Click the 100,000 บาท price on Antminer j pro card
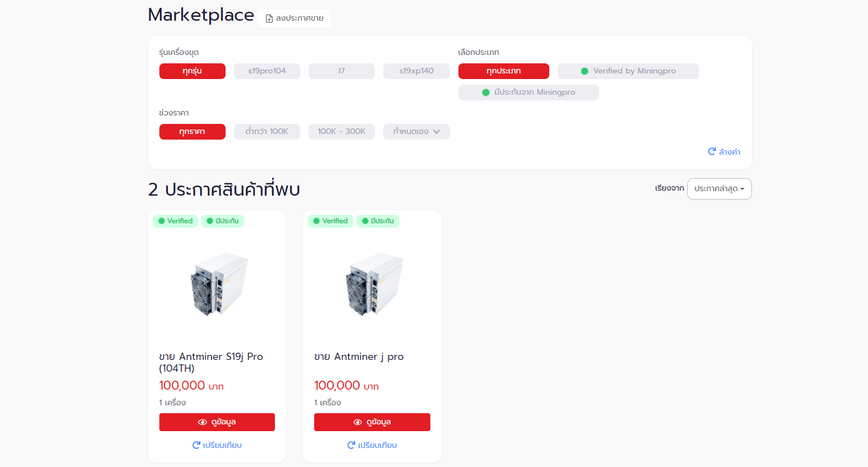868x467 pixels. pyautogui.click(x=346, y=386)
